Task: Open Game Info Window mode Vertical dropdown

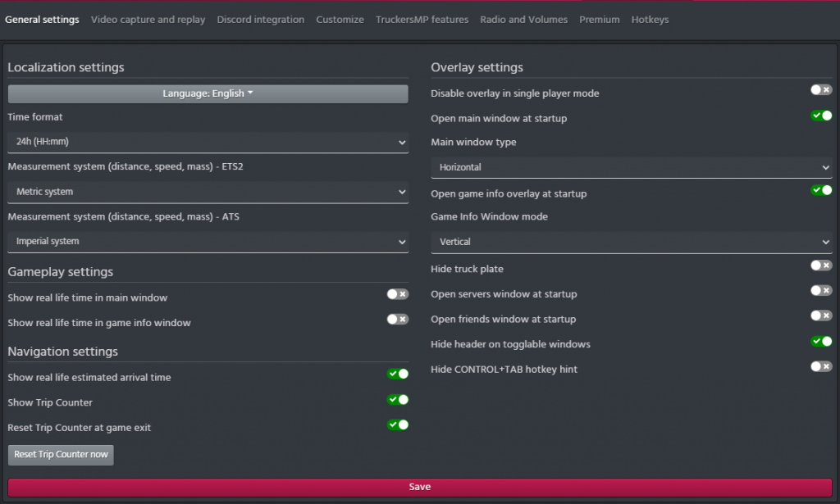Action: [631, 242]
